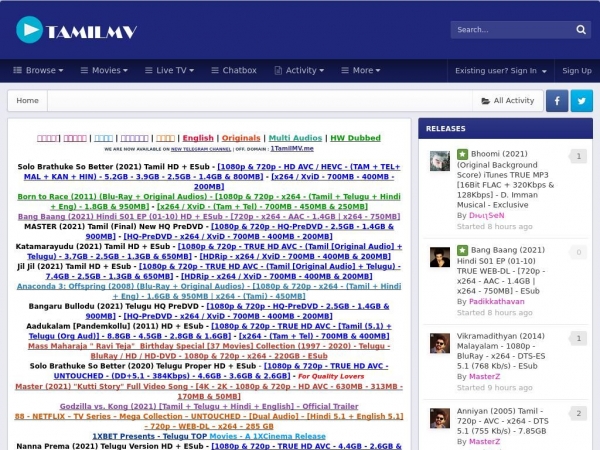Open the Browse dropdown menu
The height and width of the screenshot is (450, 600).
click(x=38, y=70)
